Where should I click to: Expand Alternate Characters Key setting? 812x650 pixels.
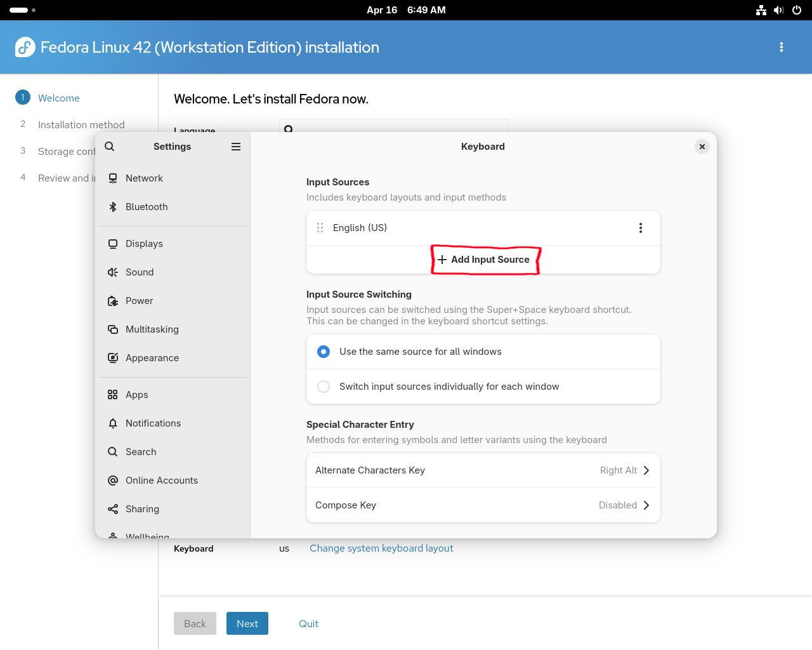pos(483,470)
